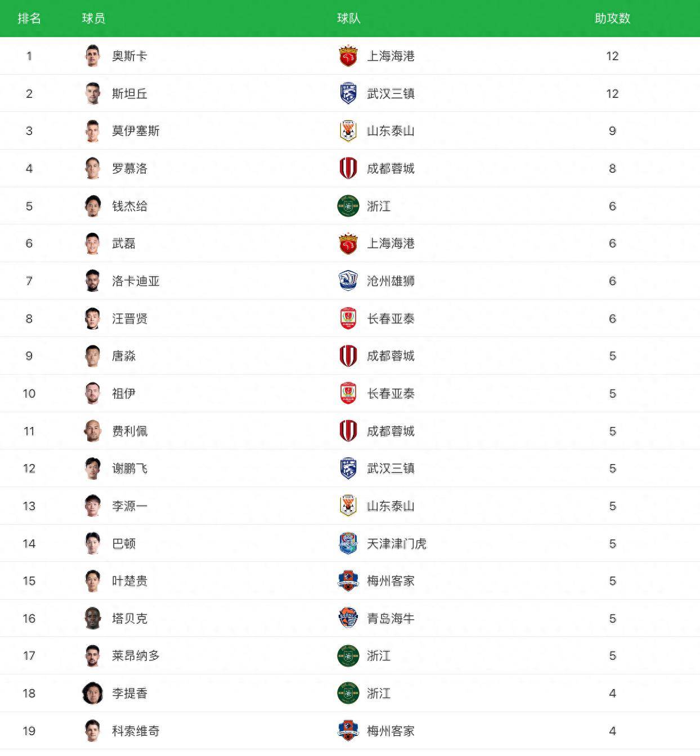This screenshot has height=756, width=700.
Task: Click the club logo in row 2
Action: click(348, 93)
